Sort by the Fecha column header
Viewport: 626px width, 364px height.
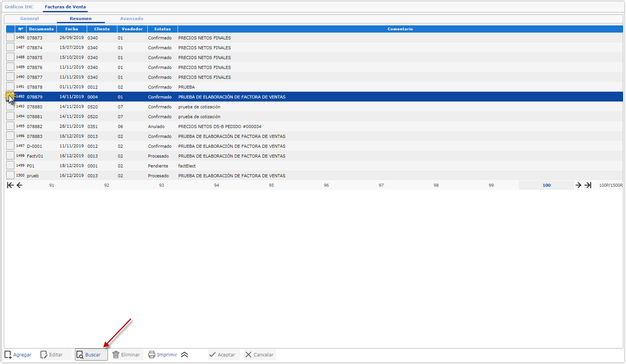pos(72,29)
